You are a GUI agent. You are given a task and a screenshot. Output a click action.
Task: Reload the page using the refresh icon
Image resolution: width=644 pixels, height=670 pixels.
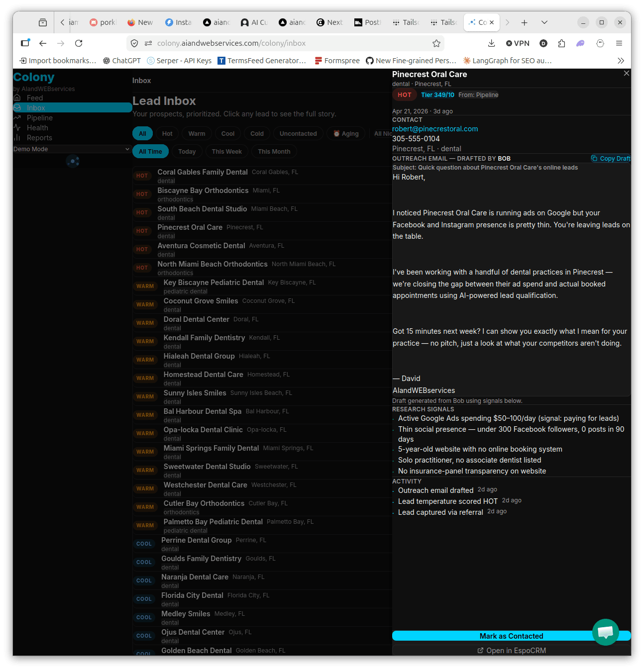(x=79, y=43)
